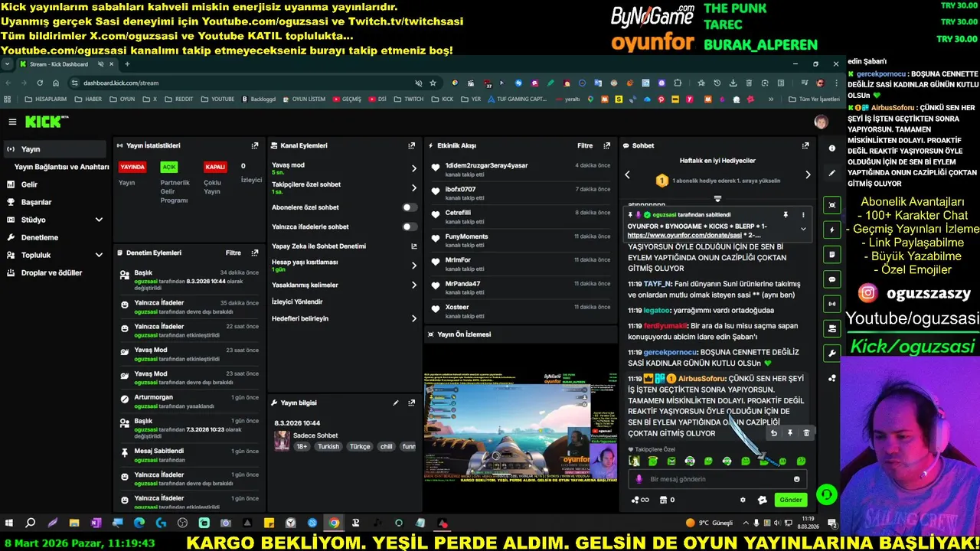
Task: Expand Yasaklanmış kelimeler settings
Action: (414, 285)
